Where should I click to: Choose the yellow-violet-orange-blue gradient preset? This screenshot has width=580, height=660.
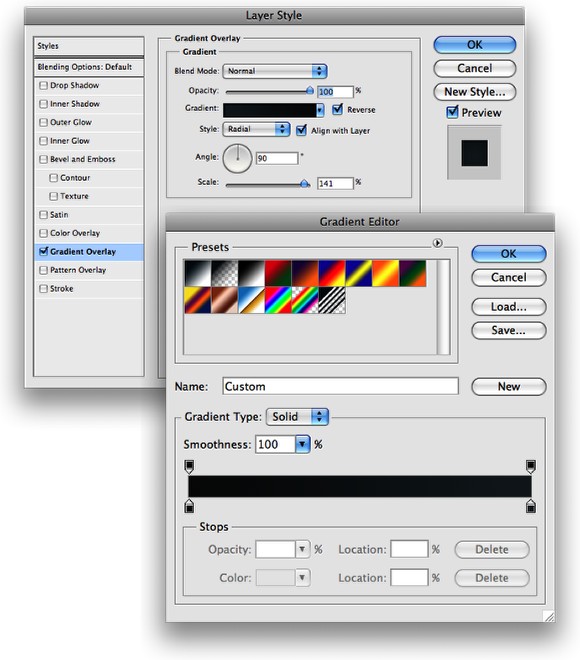(x=198, y=300)
